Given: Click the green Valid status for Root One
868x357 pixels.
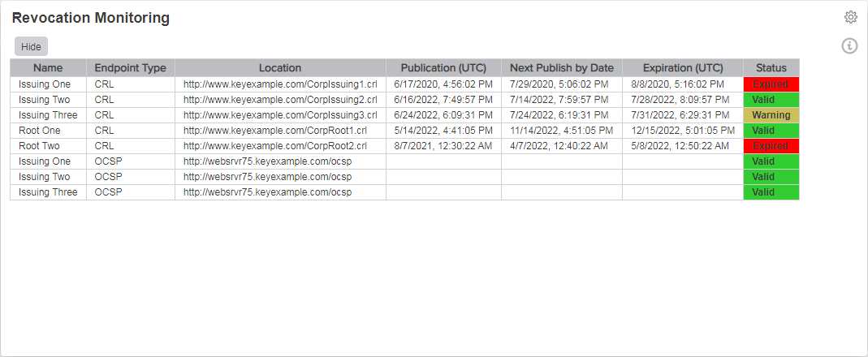Looking at the screenshot, I should 771,131.
